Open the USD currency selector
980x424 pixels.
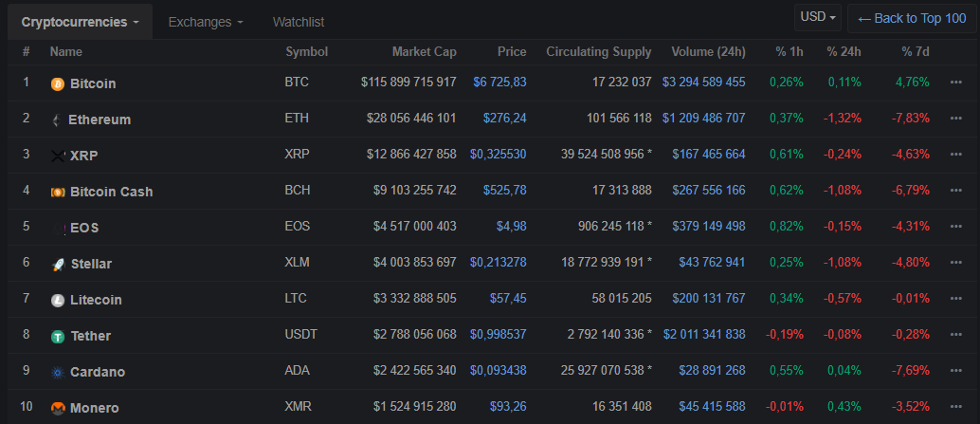tap(819, 17)
